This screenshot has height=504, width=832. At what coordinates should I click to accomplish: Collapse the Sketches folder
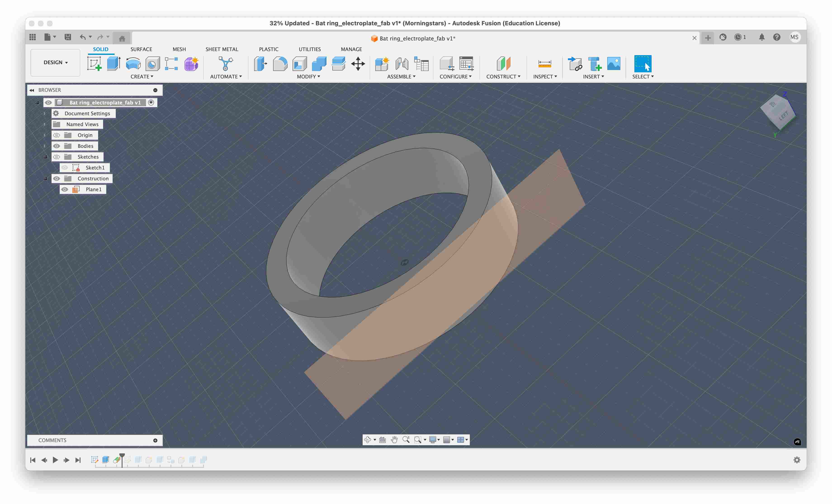point(45,157)
